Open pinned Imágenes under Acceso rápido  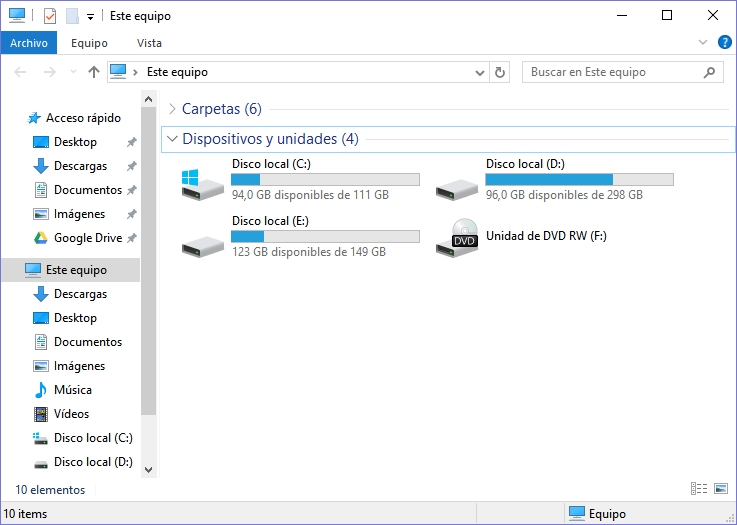[x=79, y=214]
